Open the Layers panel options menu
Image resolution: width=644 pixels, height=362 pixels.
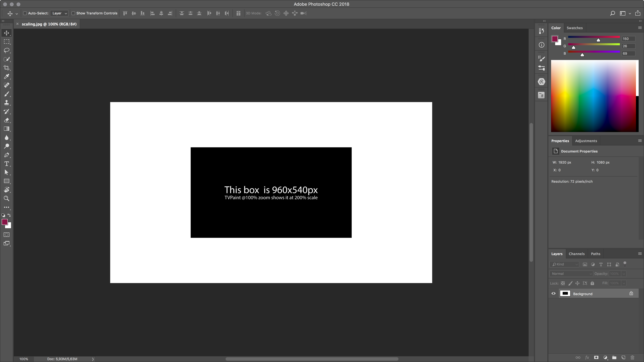pos(640,254)
